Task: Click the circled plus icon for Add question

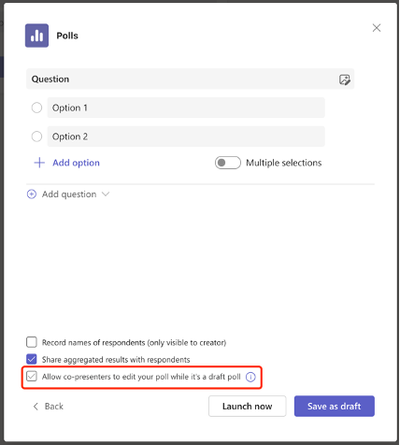Action: point(32,194)
